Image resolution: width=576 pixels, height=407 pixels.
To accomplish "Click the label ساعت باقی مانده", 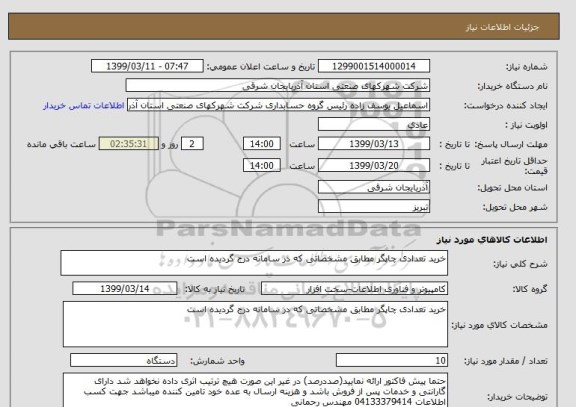I will [x=61, y=144].
